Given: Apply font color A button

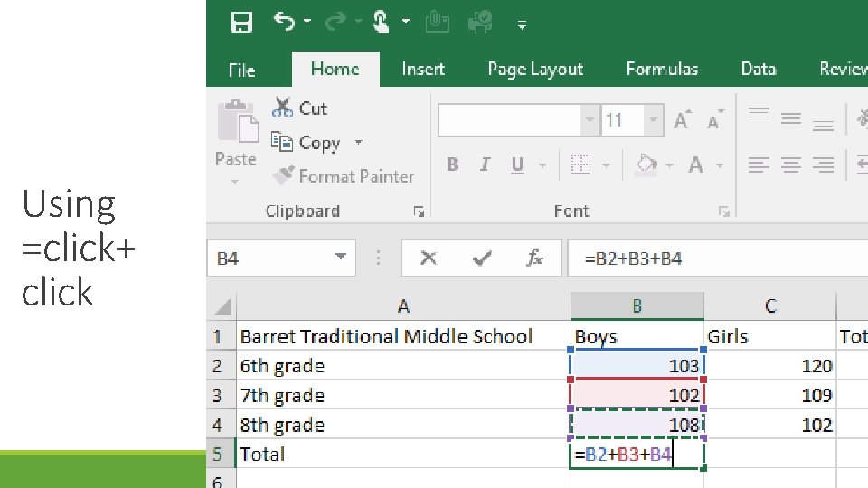Looking at the screenshot, I should click(696, 164).
